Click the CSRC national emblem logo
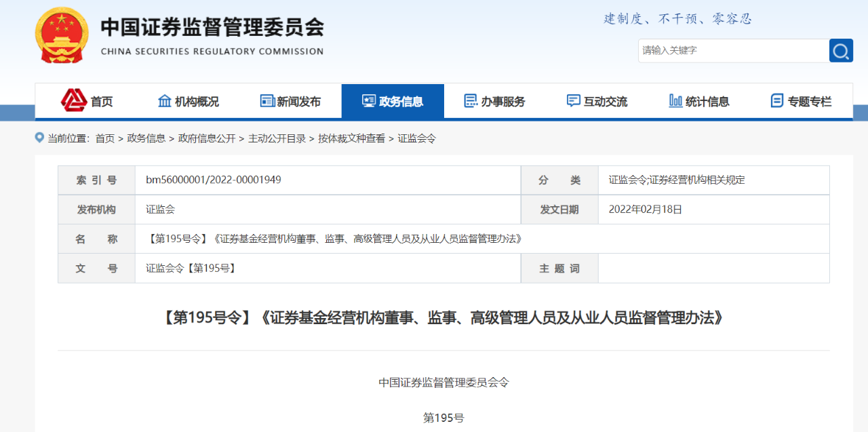 tap(62, 35)
